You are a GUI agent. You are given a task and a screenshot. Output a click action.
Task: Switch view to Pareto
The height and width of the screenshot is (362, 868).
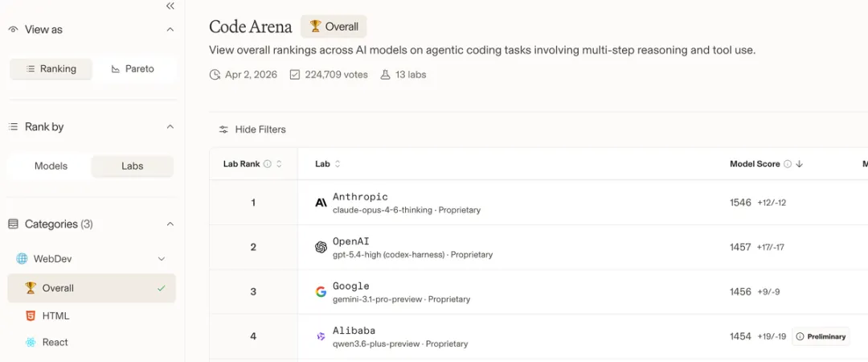[133, 68]
